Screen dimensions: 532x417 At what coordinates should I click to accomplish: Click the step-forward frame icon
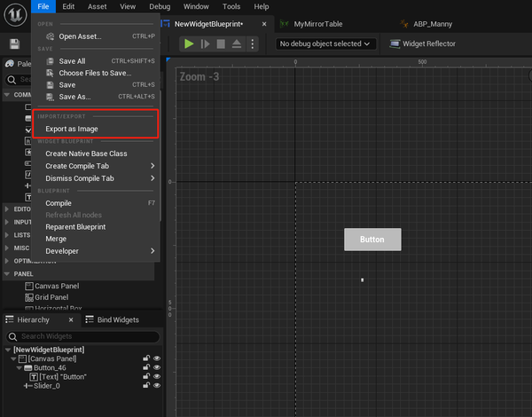(x=205, y=43)
